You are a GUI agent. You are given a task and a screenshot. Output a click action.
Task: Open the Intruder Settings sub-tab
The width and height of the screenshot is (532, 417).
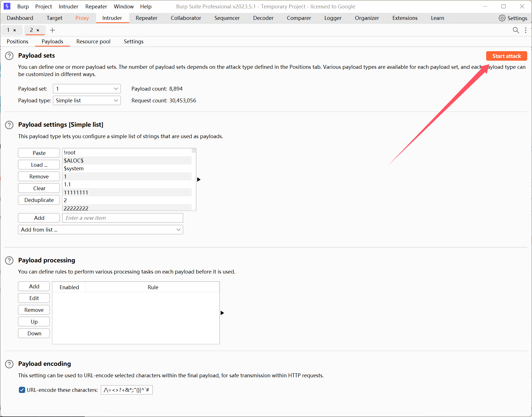tap(134, 41)
